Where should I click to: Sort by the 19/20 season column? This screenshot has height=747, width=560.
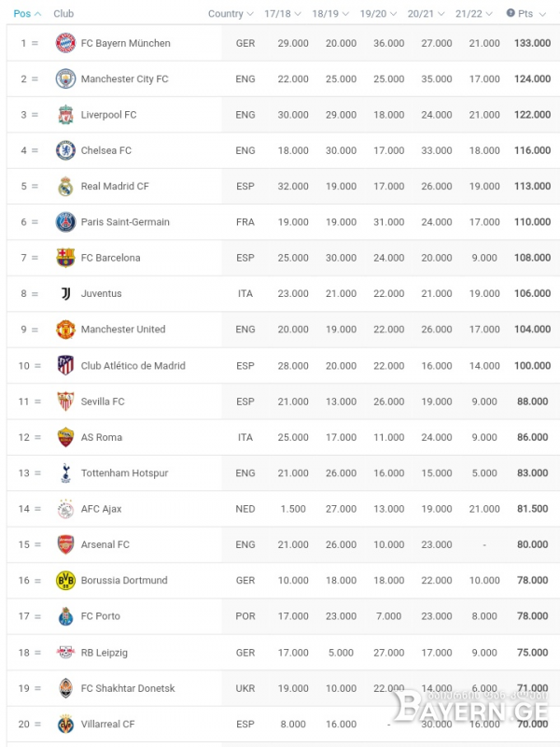[x=378, y=14]
